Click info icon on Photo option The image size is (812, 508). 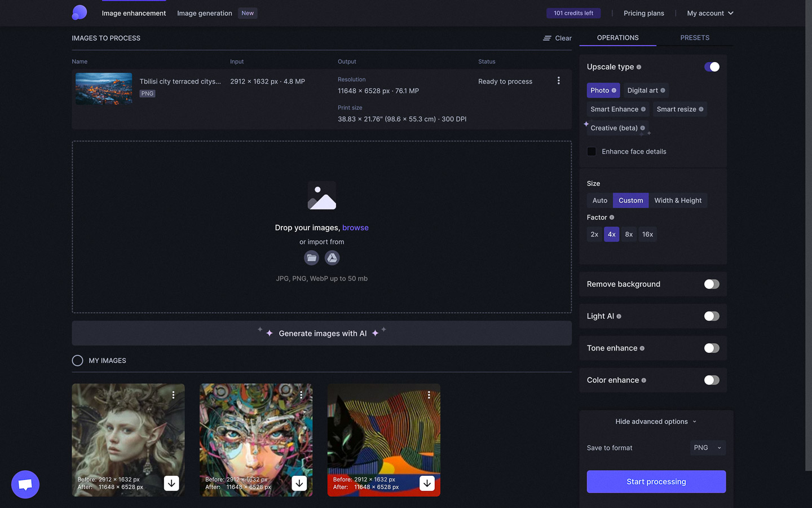[x=614, y=90]
